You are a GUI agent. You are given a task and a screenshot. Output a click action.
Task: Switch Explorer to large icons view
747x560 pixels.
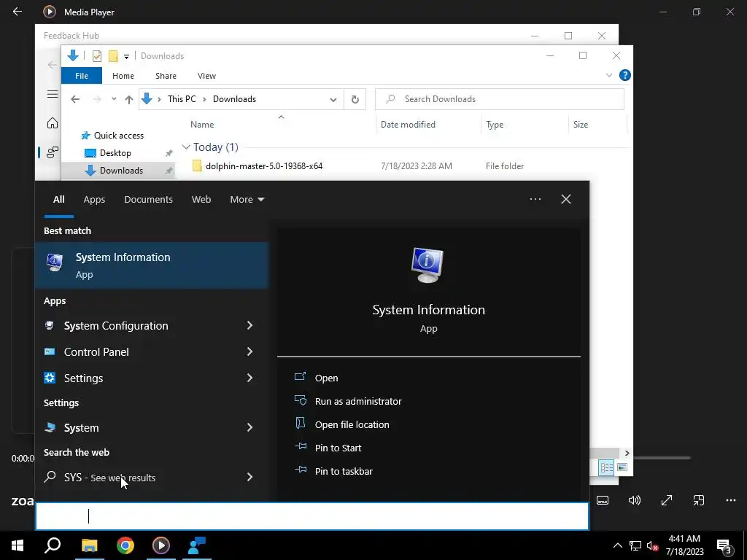click(622, 467)
